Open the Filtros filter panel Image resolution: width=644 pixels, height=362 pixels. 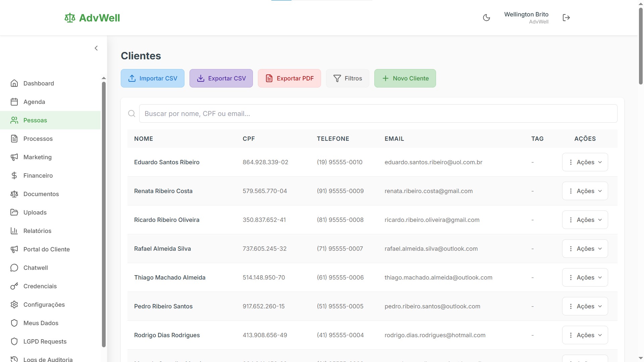pyautogui.click(x=347, y=78)
